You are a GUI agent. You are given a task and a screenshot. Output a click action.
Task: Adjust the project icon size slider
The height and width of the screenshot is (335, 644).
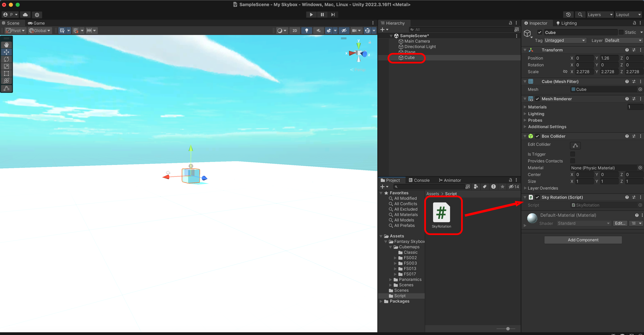508,329
